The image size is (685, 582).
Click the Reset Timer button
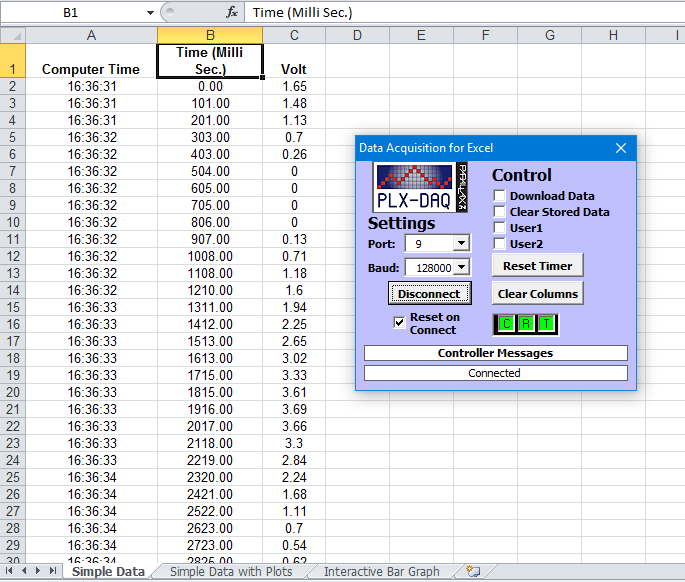[538, 266]
